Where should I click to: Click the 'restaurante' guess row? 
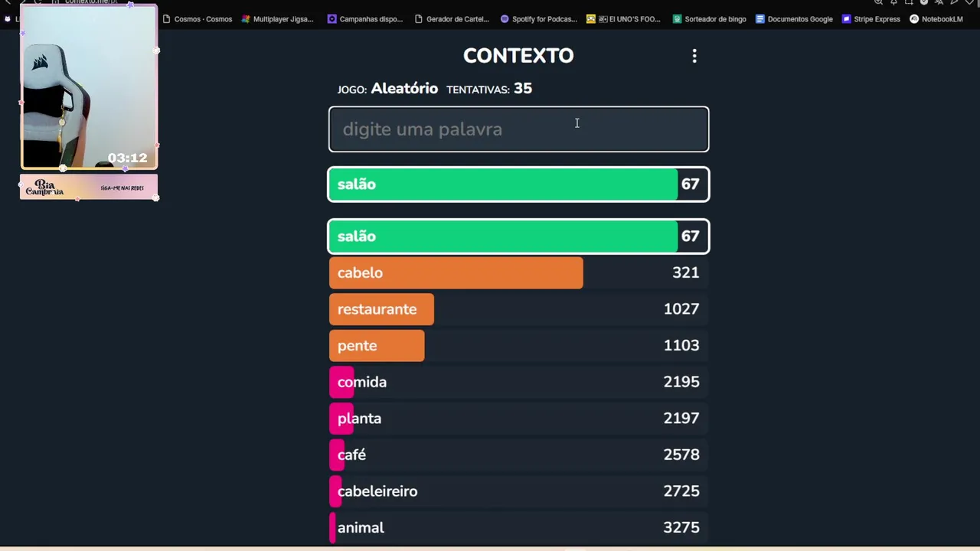(518, 309)
